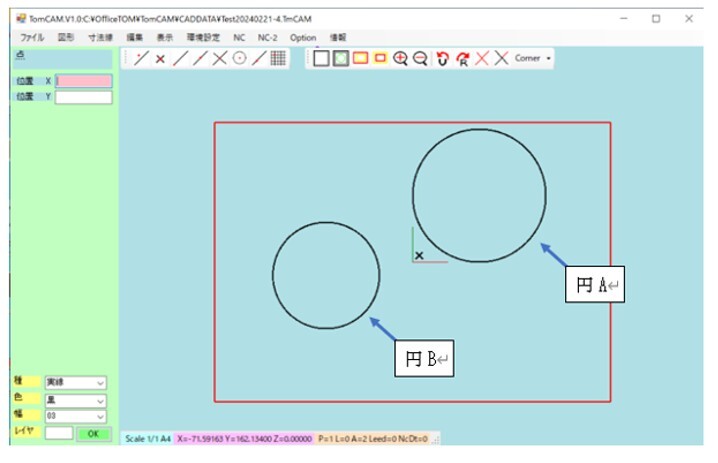Screen dimensions: 718x463
Task: Click the position Y input field
Action: click(84, 97)
